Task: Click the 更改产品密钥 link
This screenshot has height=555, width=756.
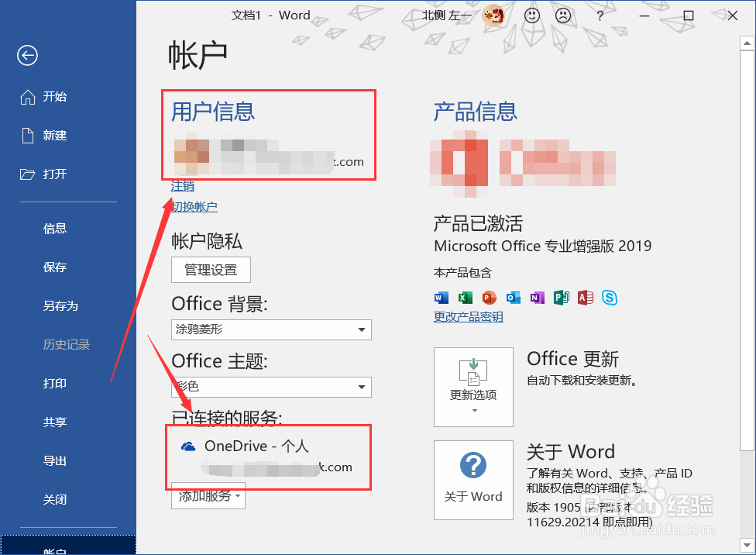Action: point(468,316)
